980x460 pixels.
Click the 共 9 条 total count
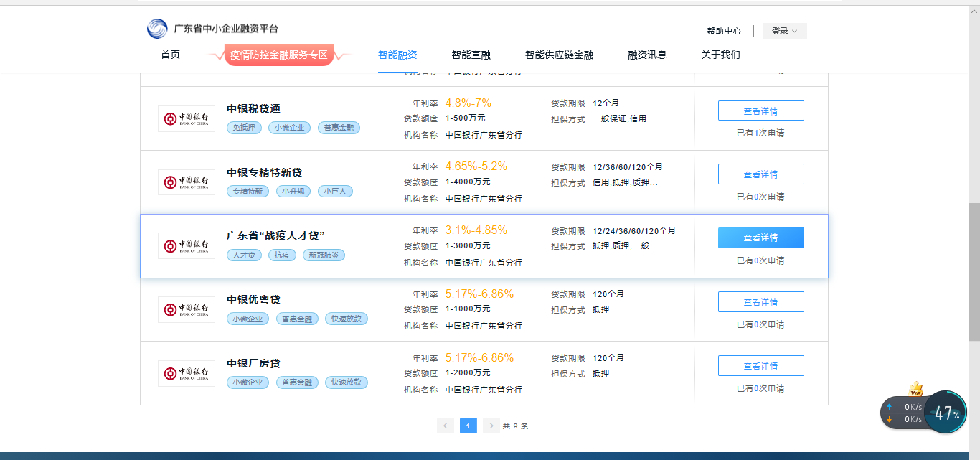coord(515,426)
